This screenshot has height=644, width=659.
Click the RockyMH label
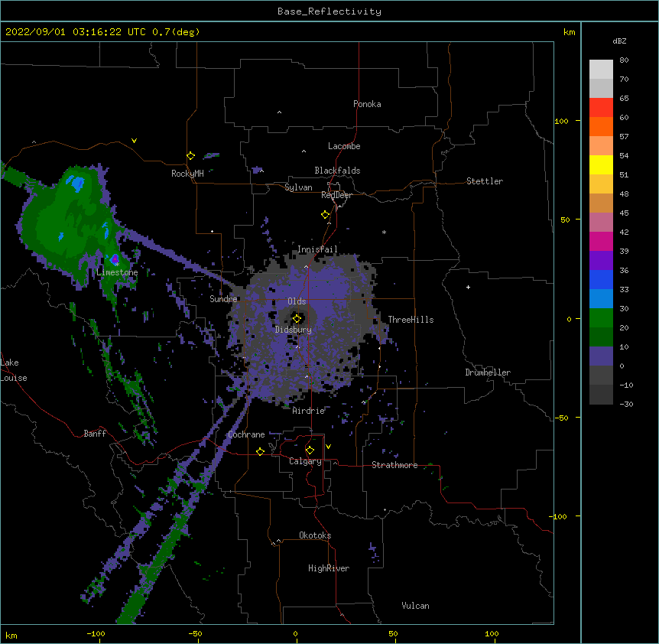[187, 174]
